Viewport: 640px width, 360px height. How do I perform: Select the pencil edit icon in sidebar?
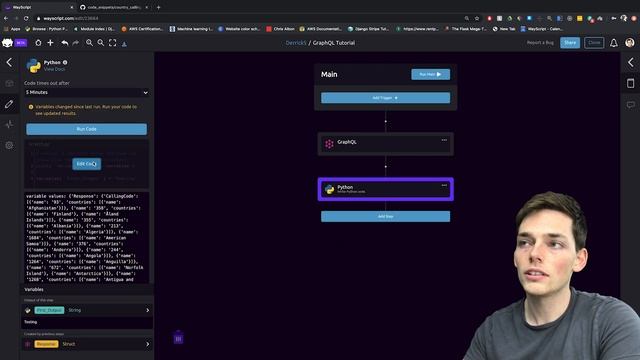9,104
